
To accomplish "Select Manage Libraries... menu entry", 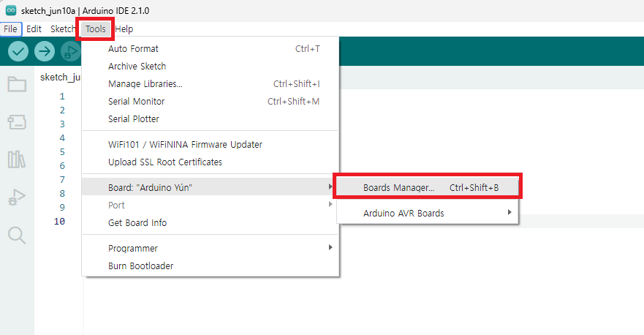I will 211,84.
